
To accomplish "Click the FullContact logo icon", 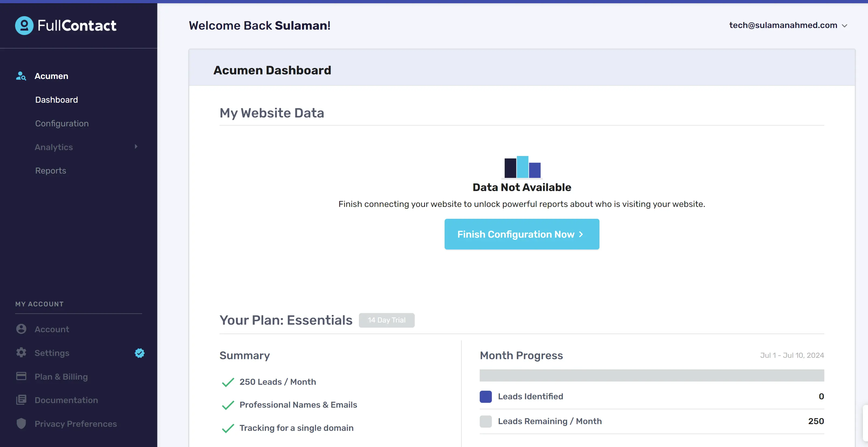I will (x=24, y=26).
